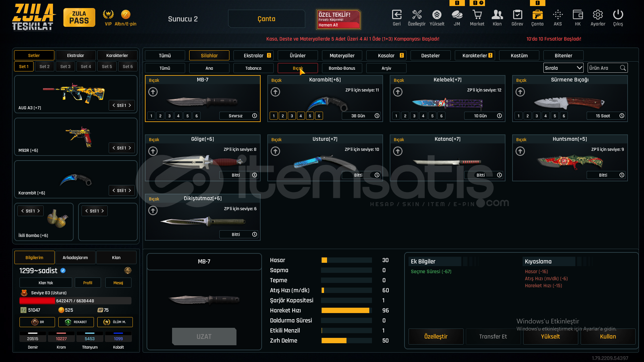Toggle slot 5 on Karambit[+6] card
Image resolution: width=644 pixels, height=362 pixels.
tap(310, 116)
